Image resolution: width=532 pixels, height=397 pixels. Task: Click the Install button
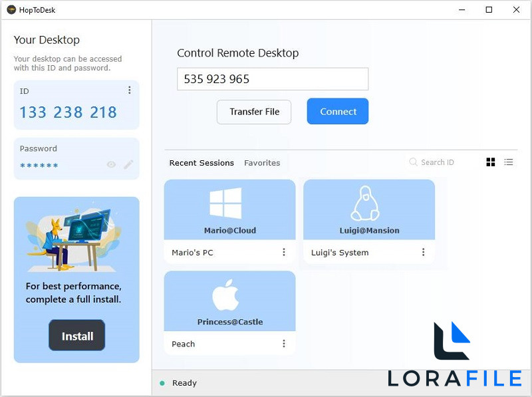pos(77,335)
